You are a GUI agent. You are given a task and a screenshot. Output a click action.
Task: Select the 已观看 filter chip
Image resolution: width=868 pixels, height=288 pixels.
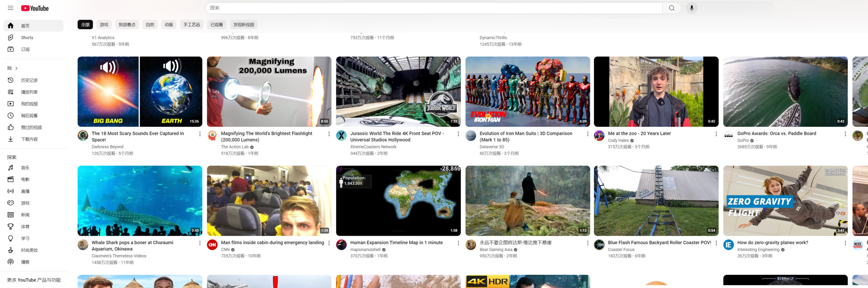pyautogui.click(x=217, y=25)
